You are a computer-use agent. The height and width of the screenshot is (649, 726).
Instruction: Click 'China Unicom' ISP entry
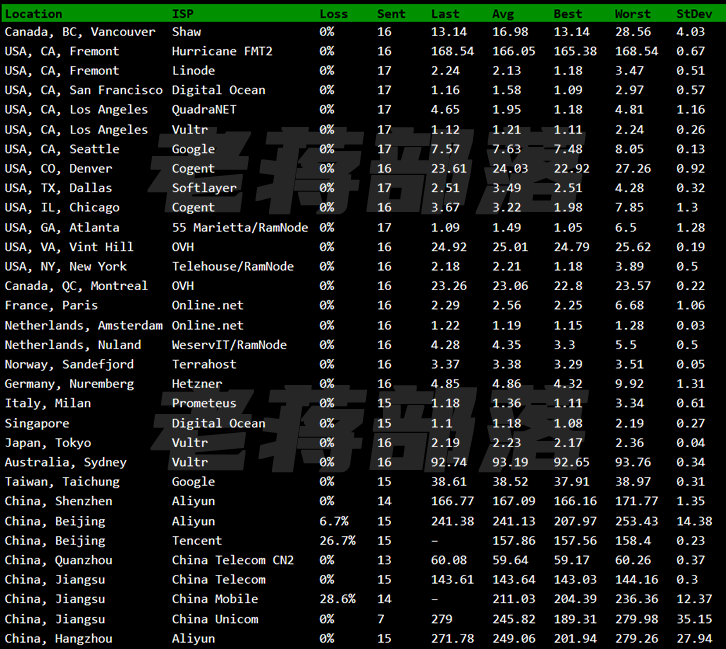215,619
